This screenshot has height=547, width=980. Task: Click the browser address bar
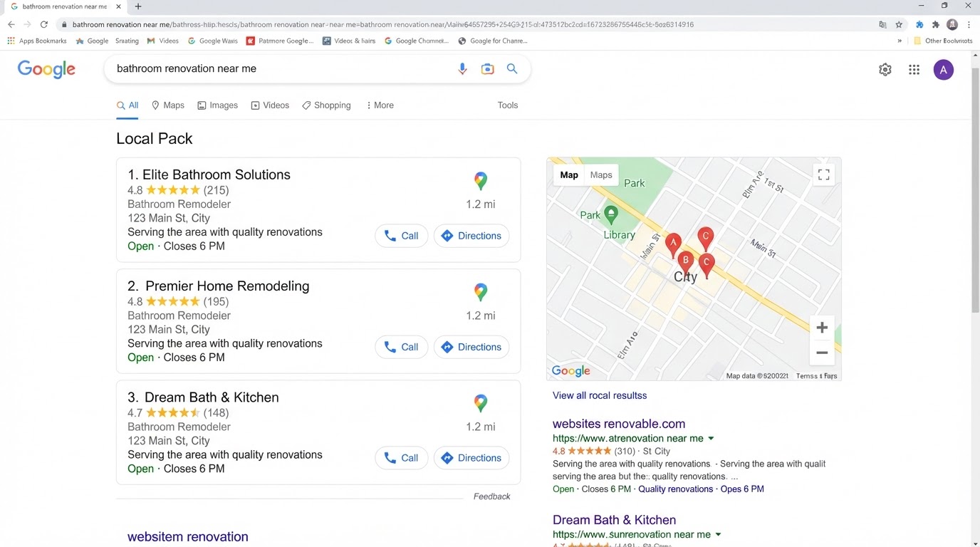coord(470,24)
